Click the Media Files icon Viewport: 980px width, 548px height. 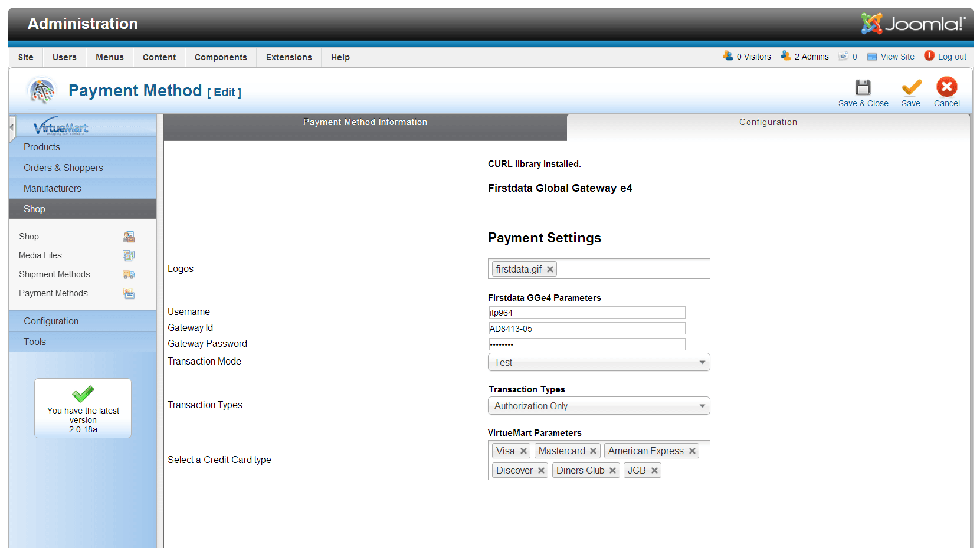tap(129, 255)
